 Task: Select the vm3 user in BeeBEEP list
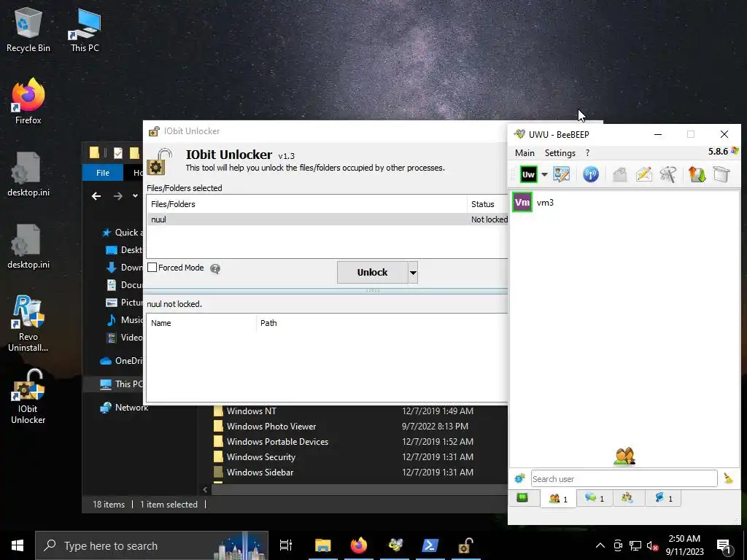click(x=624, y=203)
